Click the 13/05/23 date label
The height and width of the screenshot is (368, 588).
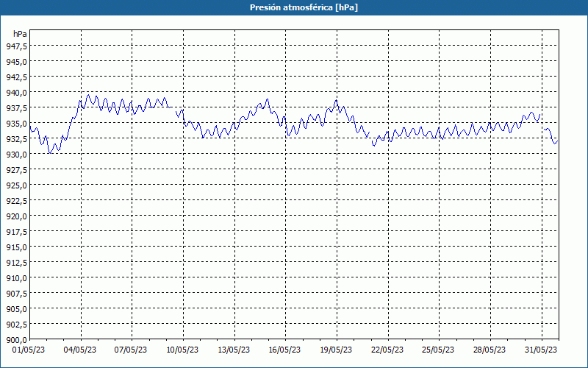coord(234,350)
